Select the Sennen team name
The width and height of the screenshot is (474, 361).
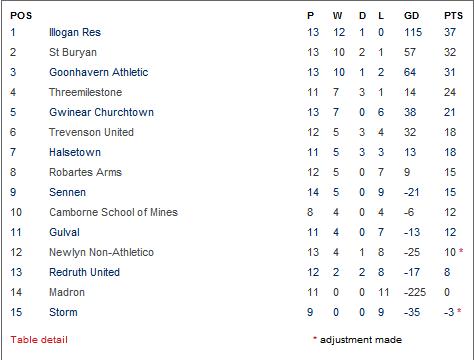pos(68,192)
